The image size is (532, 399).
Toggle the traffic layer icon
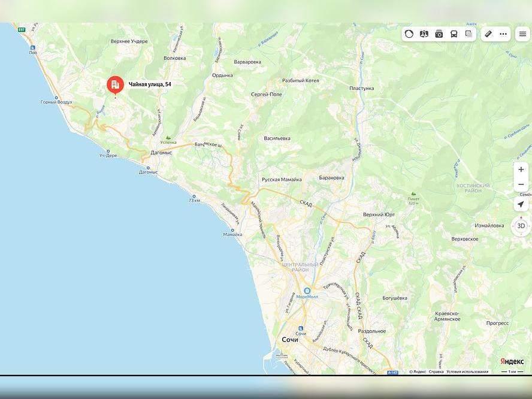click(409, 34)
